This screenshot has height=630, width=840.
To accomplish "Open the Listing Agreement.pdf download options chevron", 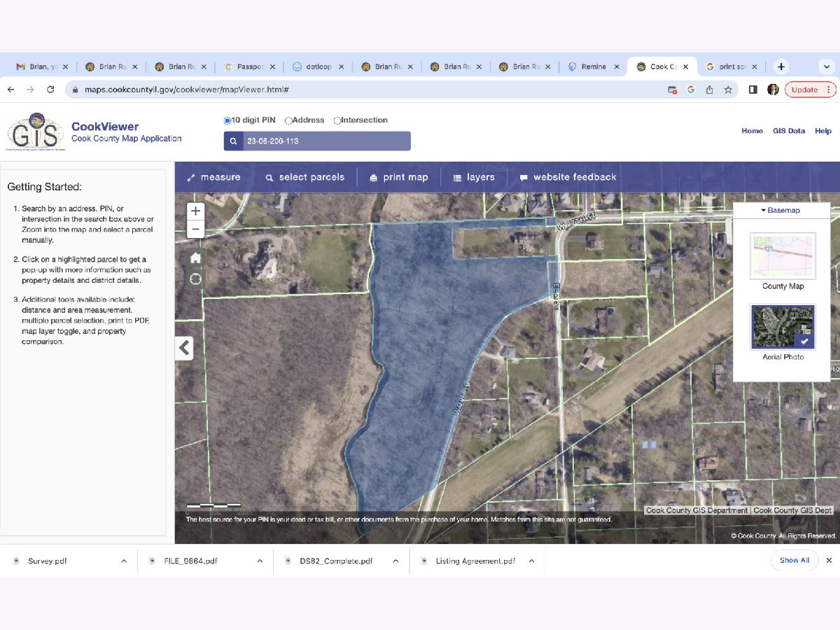I will coord(531,561).
